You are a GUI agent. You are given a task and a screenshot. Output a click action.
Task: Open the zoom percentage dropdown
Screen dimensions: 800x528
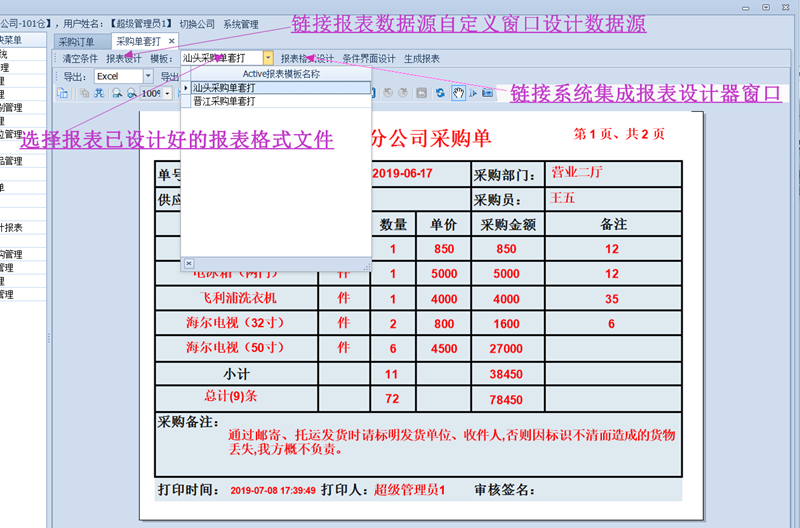pos(166,93)
